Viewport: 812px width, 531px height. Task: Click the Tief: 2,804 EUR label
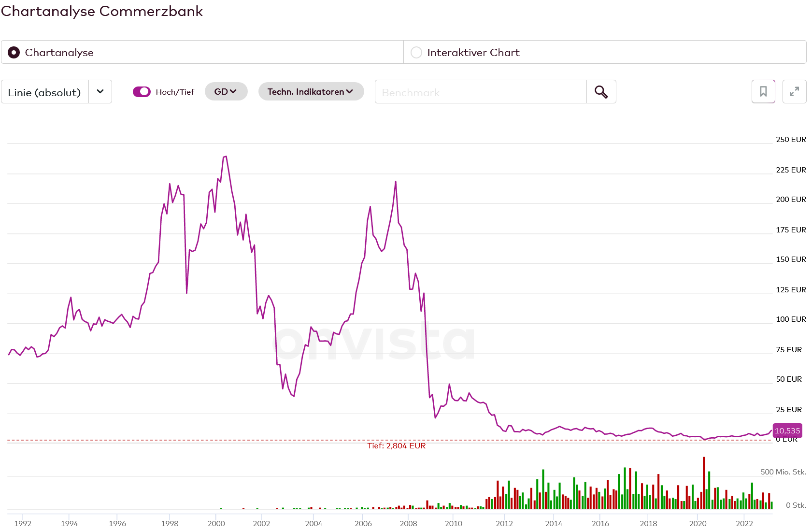pos(396,445)
